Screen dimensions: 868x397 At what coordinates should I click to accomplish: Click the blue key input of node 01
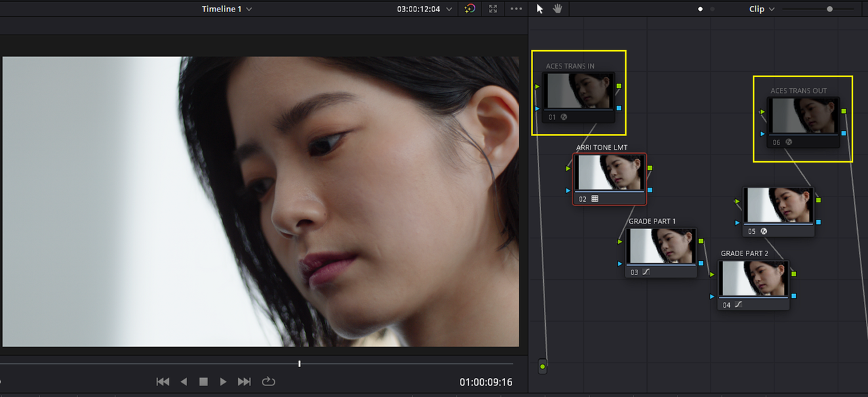[x=537, y=108]
